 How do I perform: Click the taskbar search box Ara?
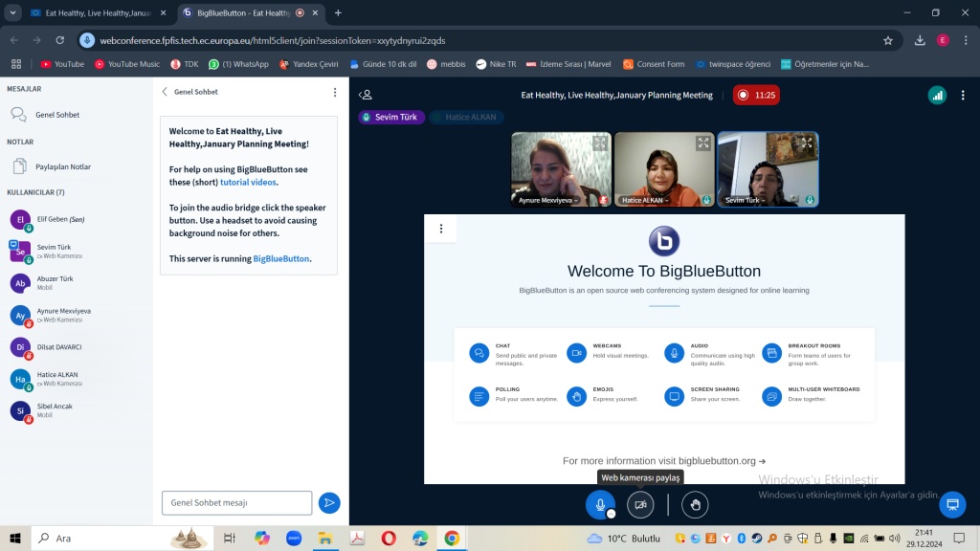pyautogui.click(x=122, y=538)
